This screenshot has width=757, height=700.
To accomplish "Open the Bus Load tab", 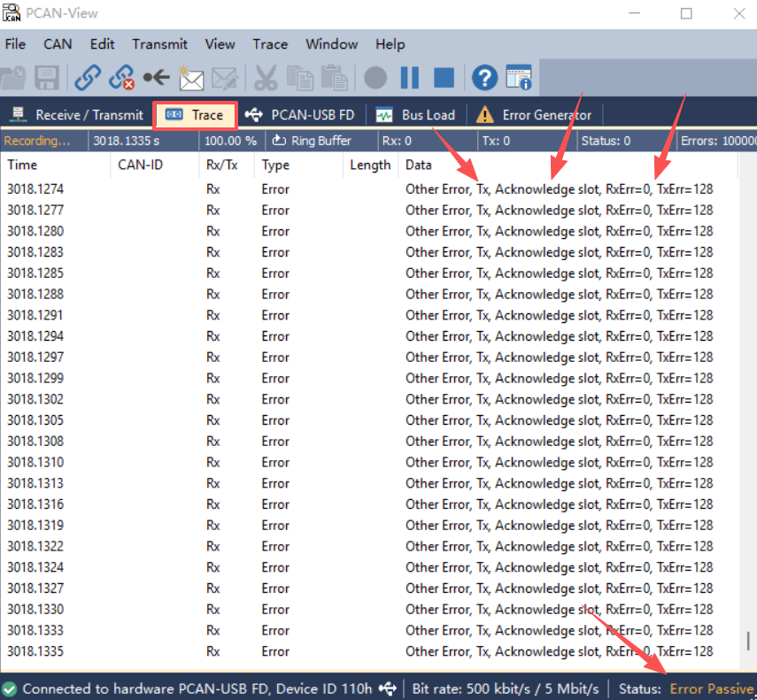I will point(415,115).
